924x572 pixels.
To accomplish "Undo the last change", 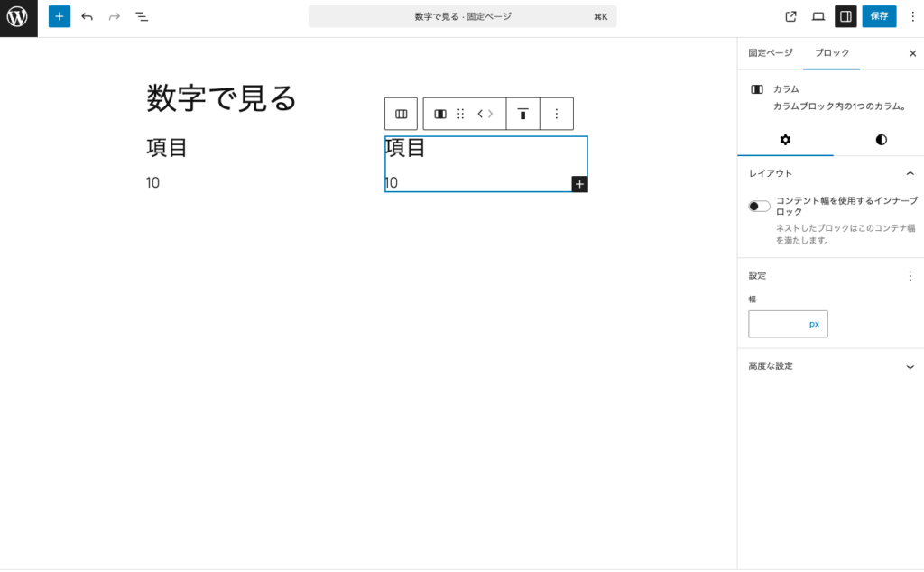I will pyautogui.click(x=86, y=16).
